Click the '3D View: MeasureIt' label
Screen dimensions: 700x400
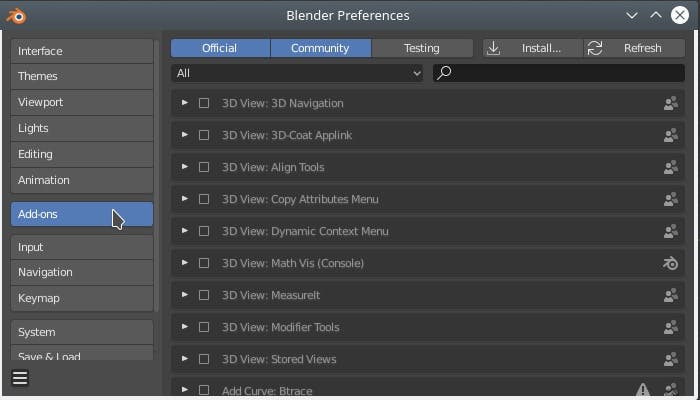pyautogui.click(x=271, y=295)
